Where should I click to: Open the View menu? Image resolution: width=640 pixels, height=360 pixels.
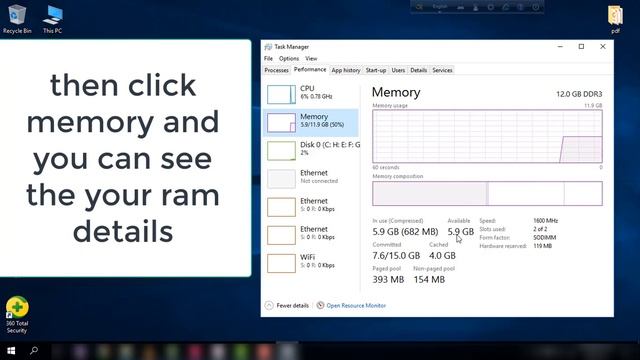(311, 58)
